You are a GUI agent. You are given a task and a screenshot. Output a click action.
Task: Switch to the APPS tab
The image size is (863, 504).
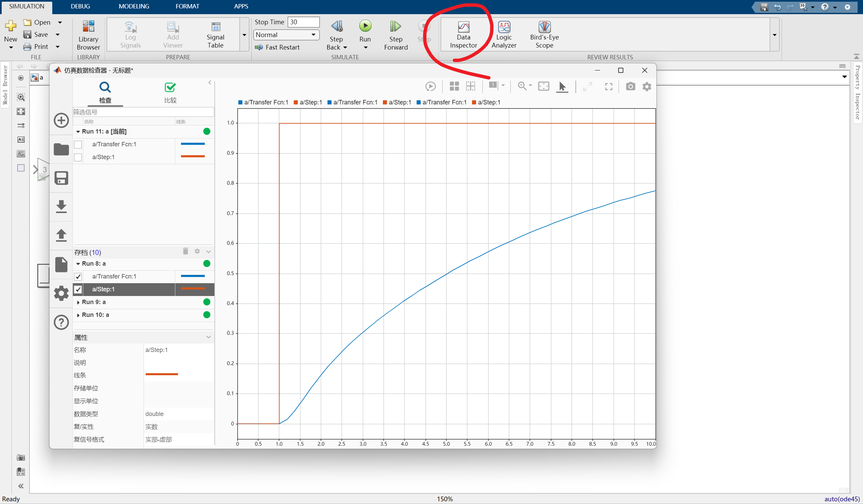(241, 6)
